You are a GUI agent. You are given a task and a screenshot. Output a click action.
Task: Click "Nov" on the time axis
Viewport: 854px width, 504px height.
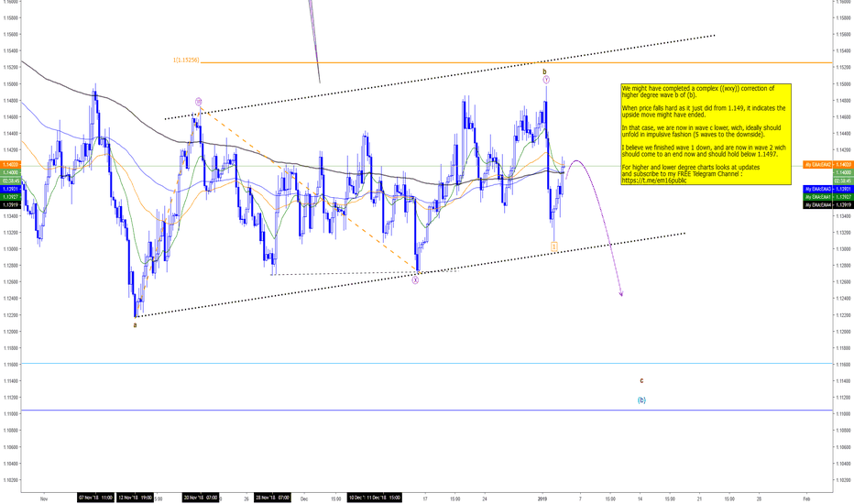point(45,499)
